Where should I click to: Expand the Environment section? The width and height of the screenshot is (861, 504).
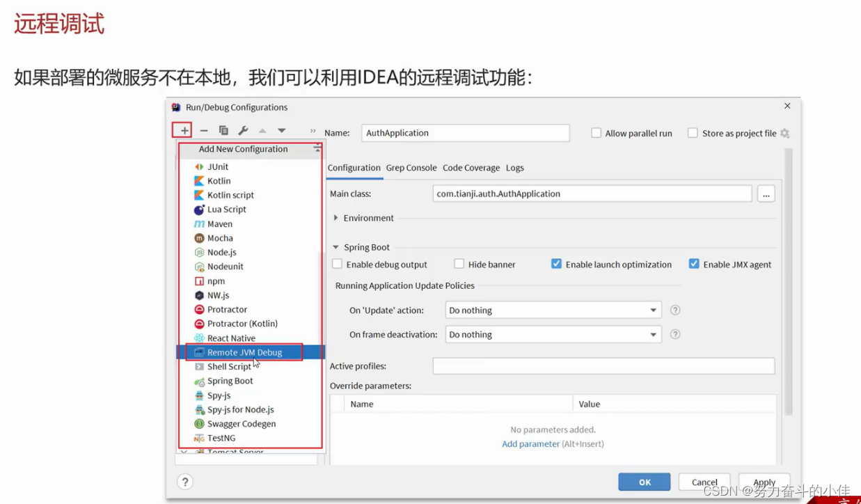tap(336, 218)
